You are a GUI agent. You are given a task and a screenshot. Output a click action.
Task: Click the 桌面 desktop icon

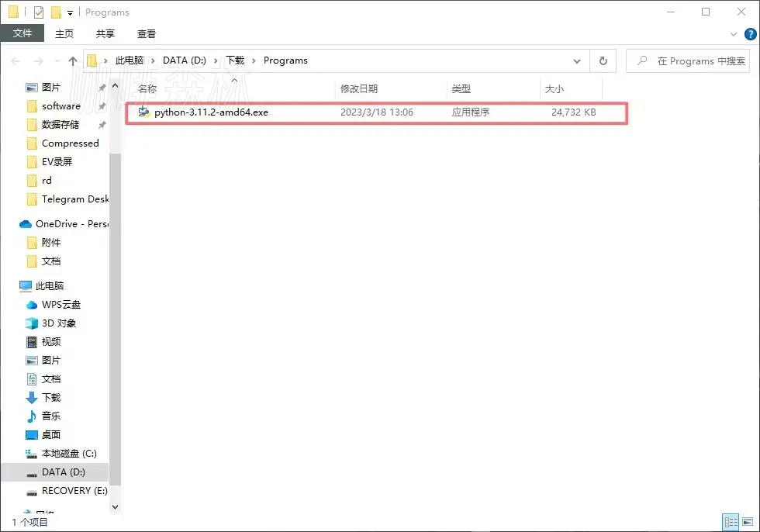pos(32,434)
